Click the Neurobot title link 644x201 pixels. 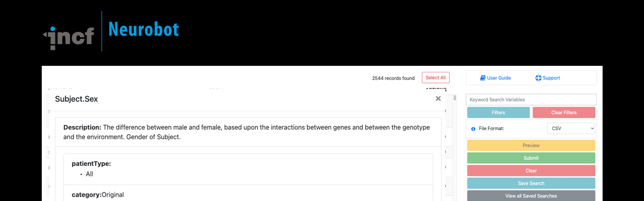[x=143, y=30]
